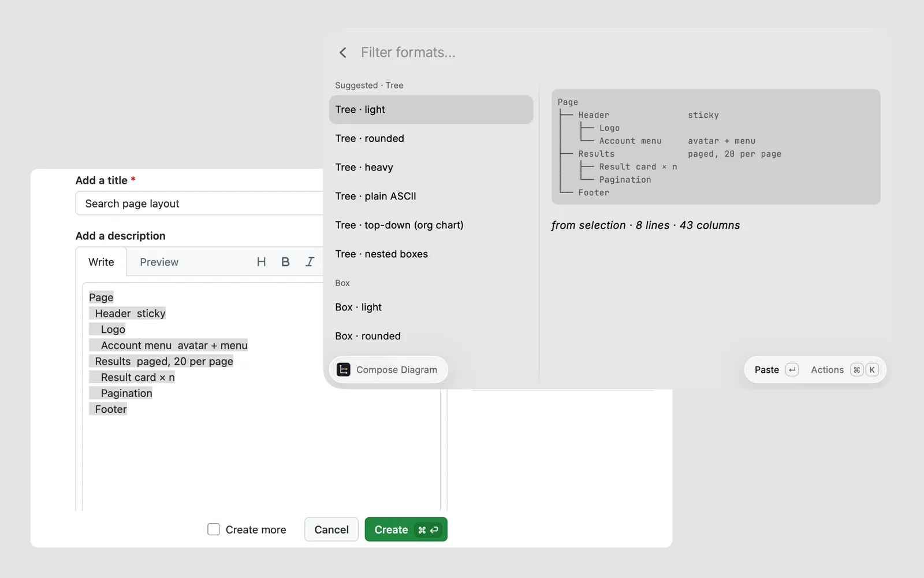Select Box · light format
The image size is (924, 578).
pyautogui.click(x=431, y=307)
